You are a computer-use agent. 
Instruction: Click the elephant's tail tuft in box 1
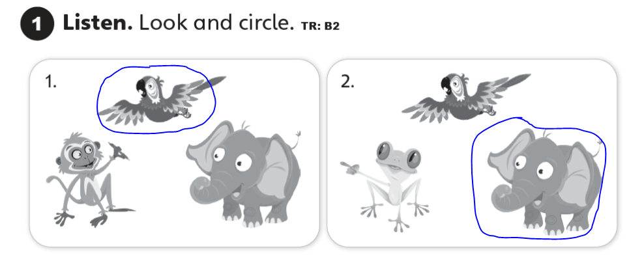click(x=298, y=134)
